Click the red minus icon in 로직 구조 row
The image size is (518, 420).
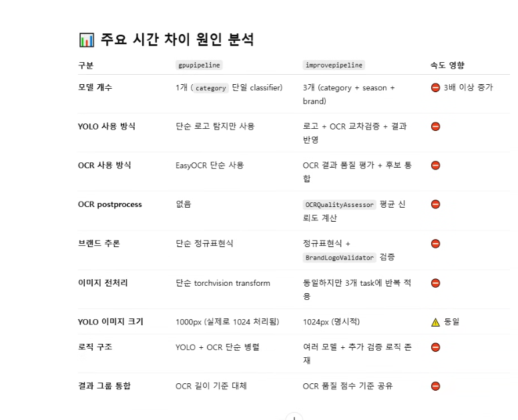(x=435, y=347)
